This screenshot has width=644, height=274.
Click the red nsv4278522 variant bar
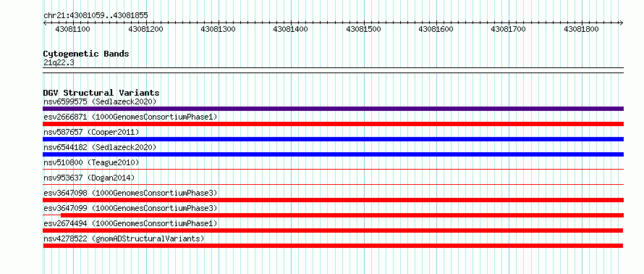pyautogui.click(x=333, y=246)
